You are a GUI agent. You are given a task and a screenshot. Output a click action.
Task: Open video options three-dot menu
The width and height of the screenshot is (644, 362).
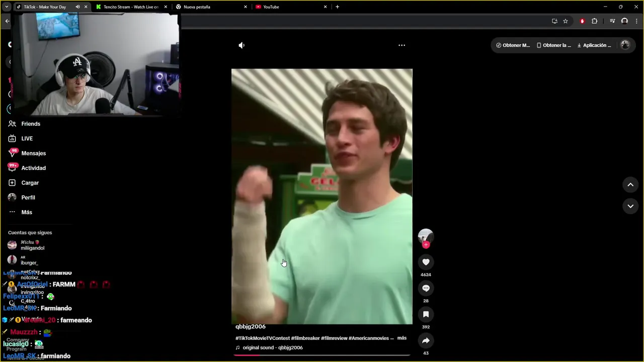(x=401, y=45)
